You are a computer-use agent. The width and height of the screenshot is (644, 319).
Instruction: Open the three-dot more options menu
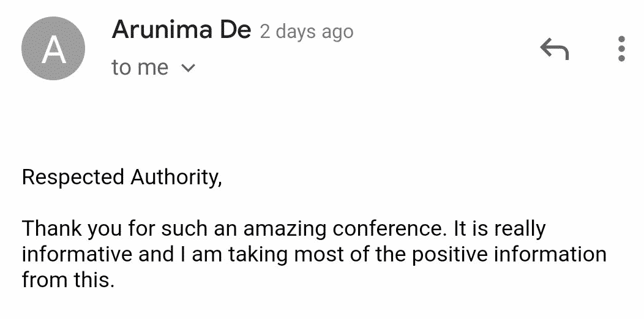coord(621,49)
